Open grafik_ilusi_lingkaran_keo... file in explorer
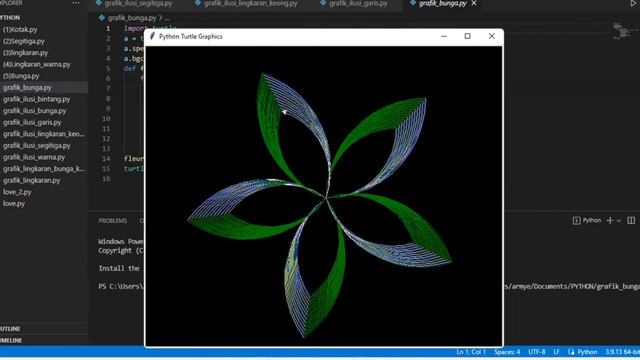Screen dimensions: 640x360 [x=44, y=134]
